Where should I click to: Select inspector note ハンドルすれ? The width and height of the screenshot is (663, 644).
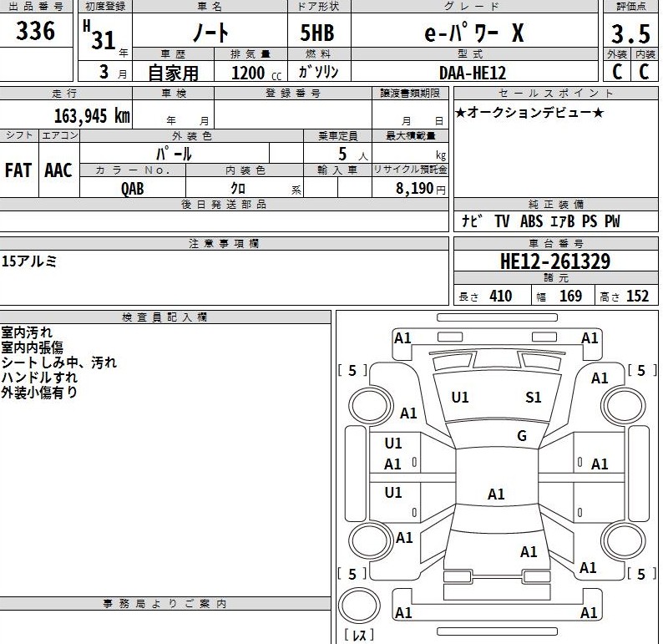(x=39, y=378)
